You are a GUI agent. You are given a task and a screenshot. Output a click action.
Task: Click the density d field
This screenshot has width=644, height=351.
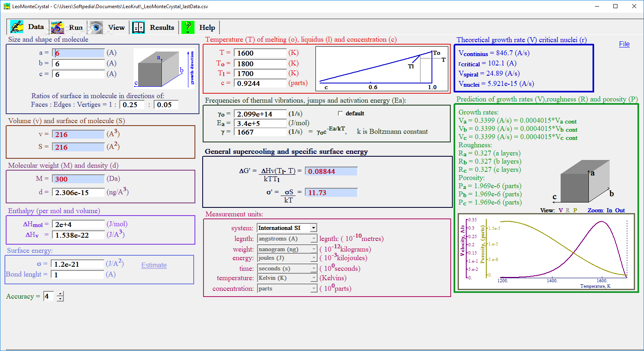point(78,193)
